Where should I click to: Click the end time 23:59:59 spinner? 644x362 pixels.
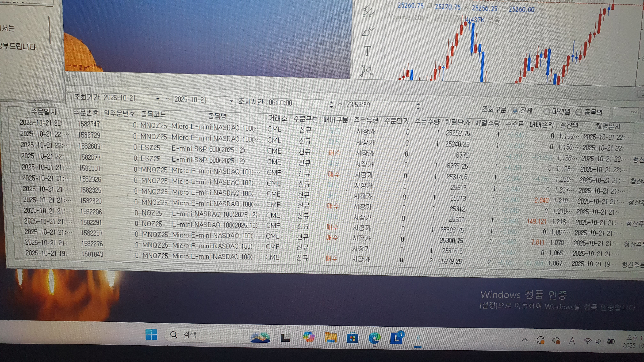[418, 106]
